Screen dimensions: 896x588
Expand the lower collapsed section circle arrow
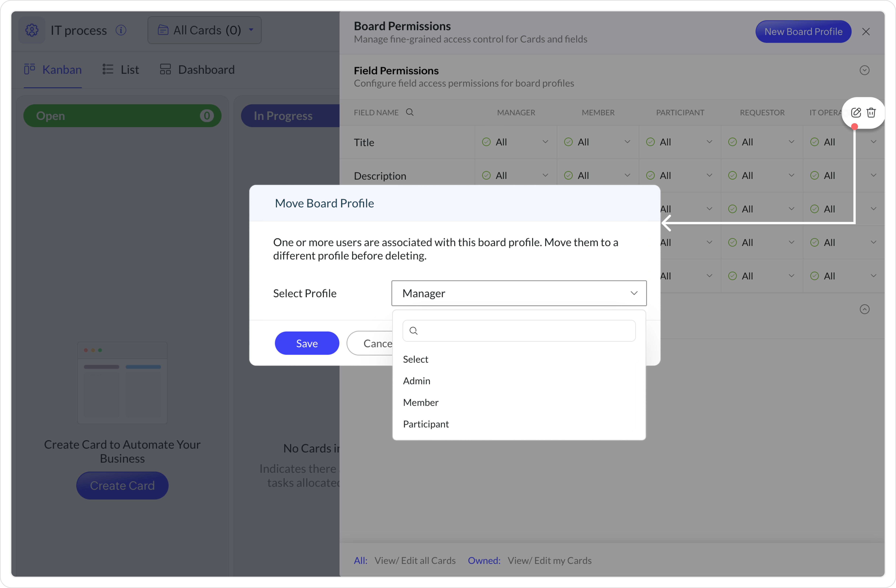[864, 309]
